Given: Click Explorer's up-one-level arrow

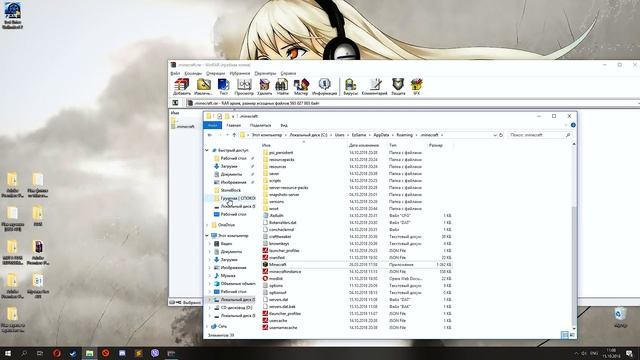Looking at the screenshot, I should point(234,135).
